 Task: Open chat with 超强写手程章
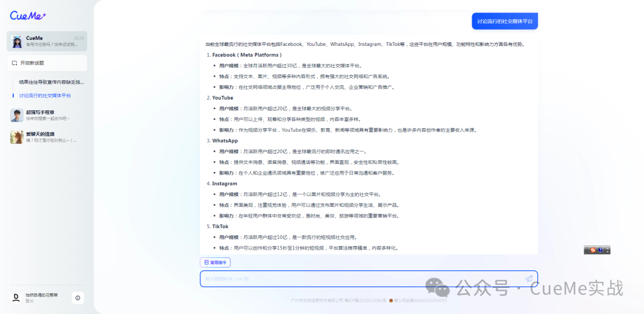click(47, 116)
